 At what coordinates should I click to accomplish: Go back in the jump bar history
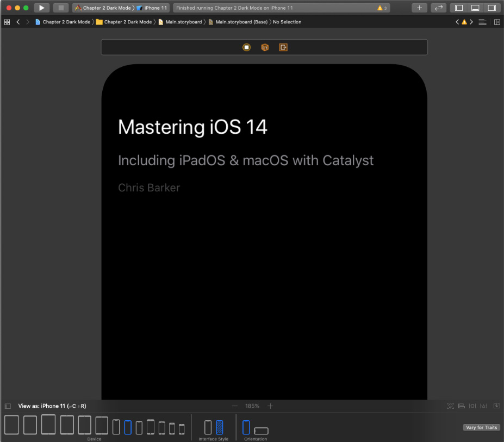coord(18,22)
